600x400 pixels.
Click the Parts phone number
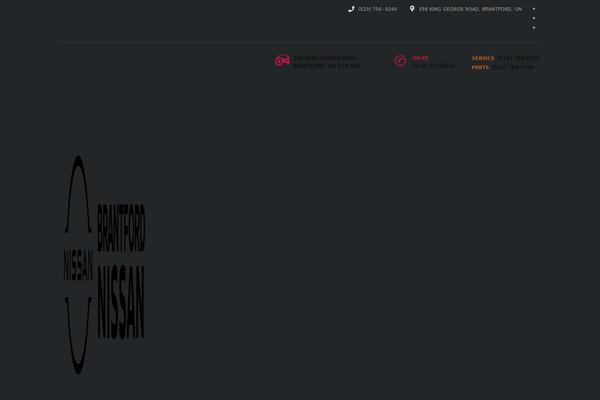tap(512, 67)
